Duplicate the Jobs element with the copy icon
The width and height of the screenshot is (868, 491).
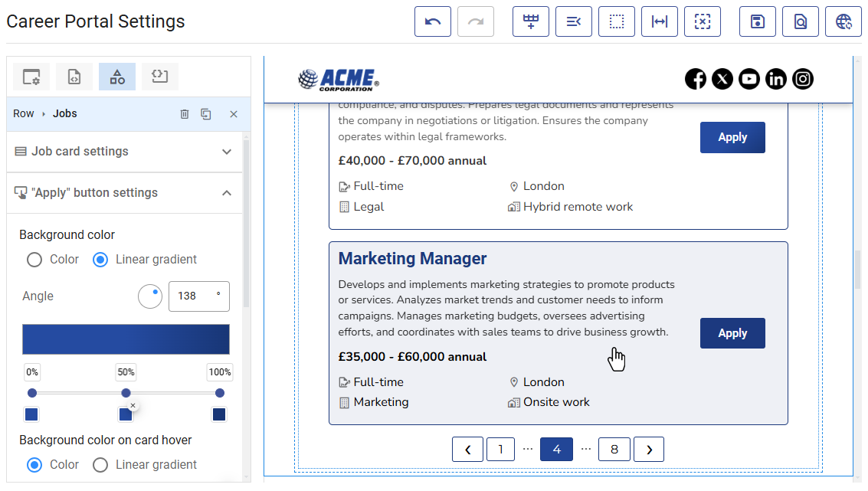(205, 113)
